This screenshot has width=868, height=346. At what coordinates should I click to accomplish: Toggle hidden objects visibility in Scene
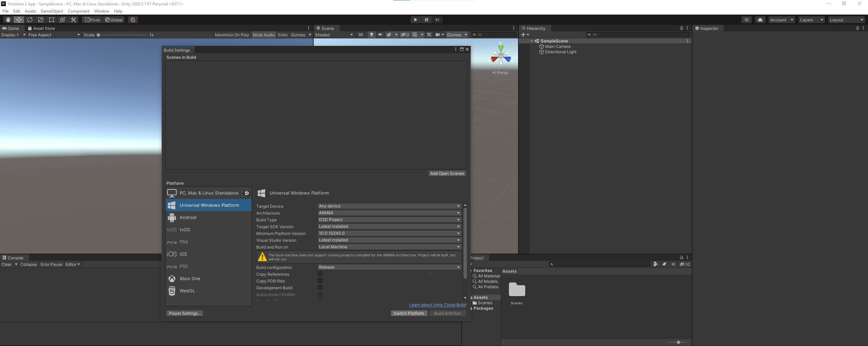coord(405,35)
